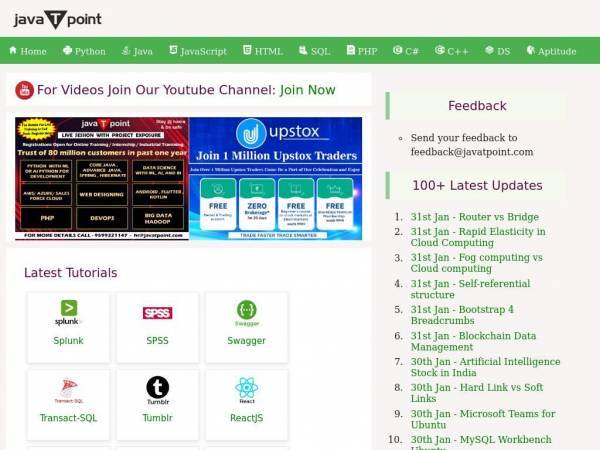Click the SQL database icon
This screenshot has width=600, height=450.
pyautogui.click(x=303, y=50)
